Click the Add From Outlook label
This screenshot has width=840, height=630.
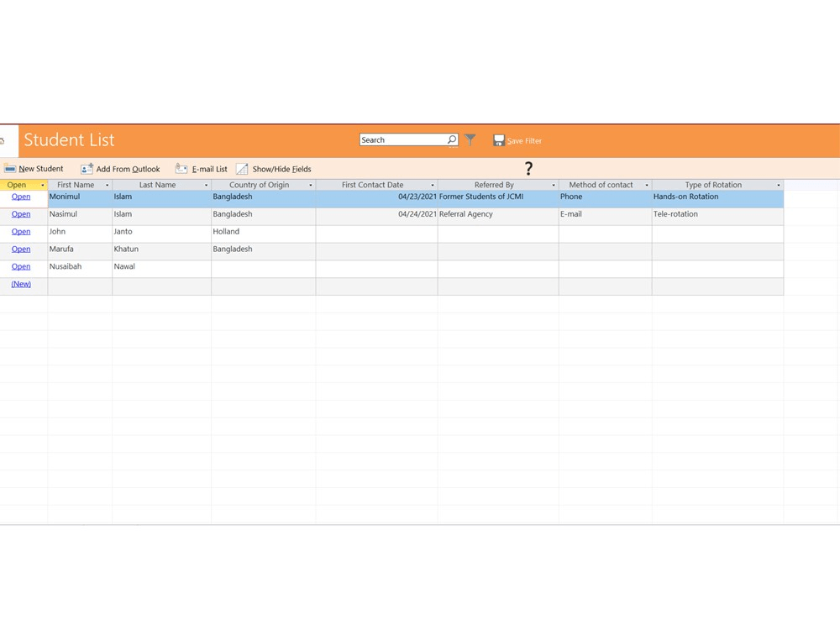click(x=128, y=170)
